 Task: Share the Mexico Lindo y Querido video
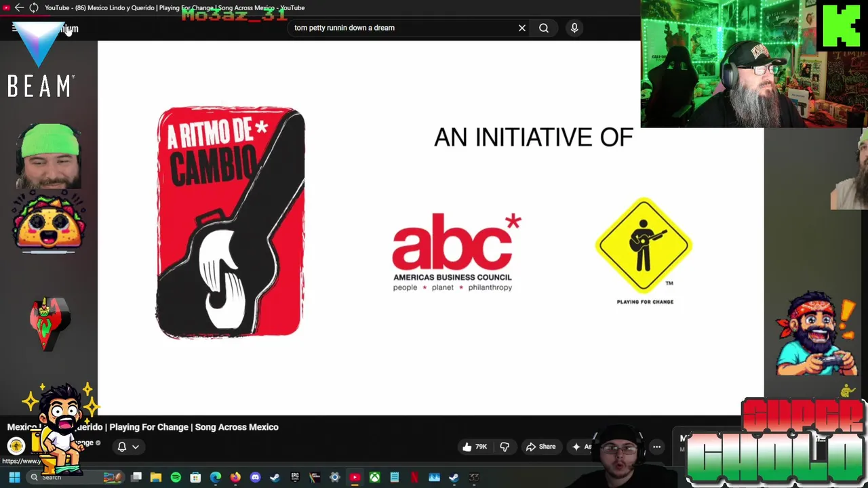[x=540, y=447]
